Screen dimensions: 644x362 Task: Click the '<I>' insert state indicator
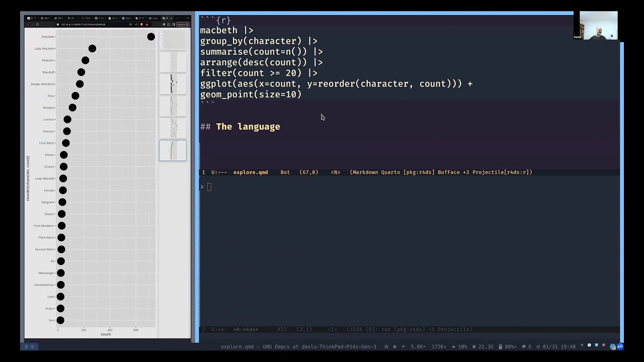coord(333,329)
